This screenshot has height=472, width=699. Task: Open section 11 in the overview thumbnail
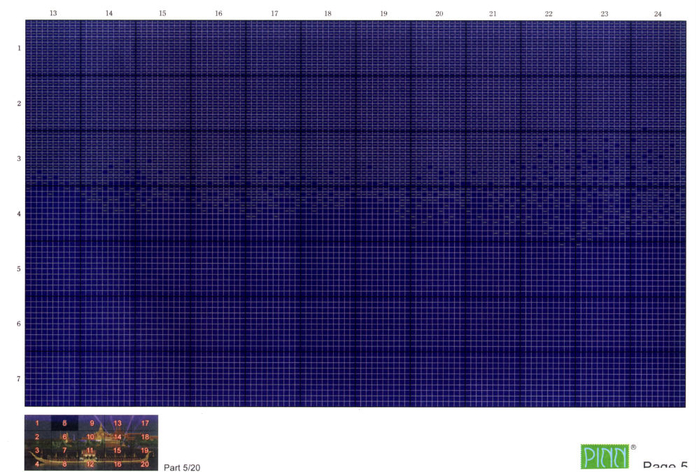90,450
